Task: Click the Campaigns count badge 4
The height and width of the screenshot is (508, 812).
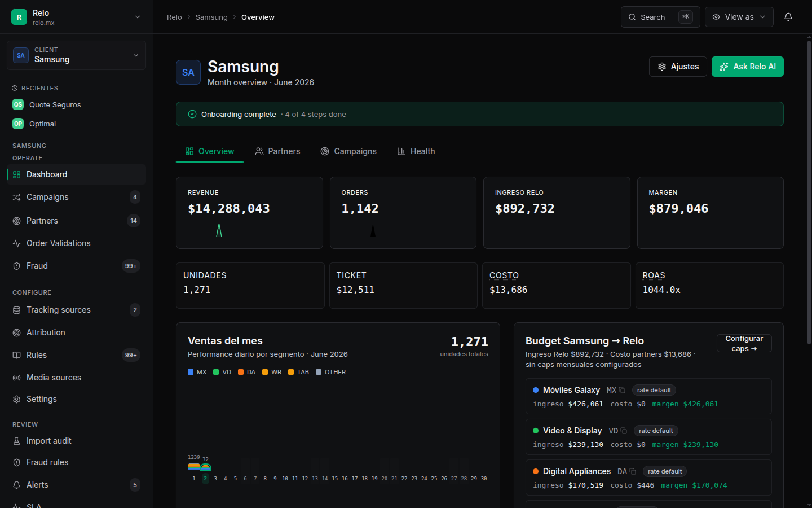Action: point(135,197)
